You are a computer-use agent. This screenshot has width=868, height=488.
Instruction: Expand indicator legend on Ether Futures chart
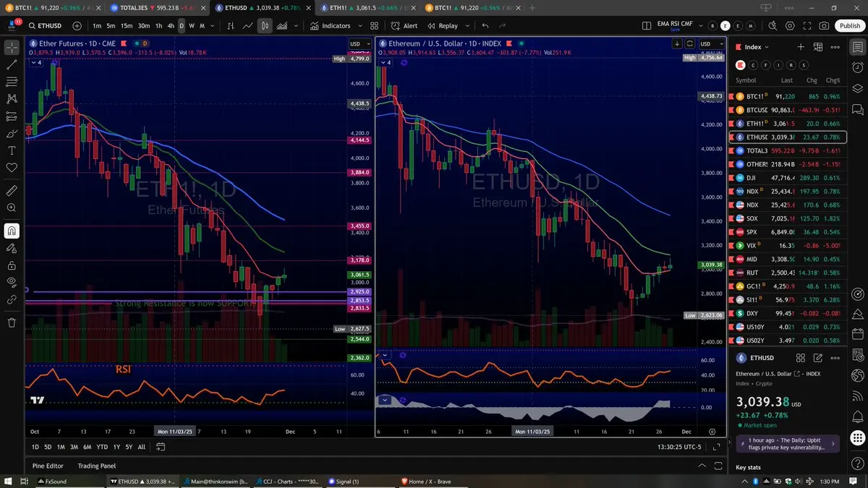tap(35, 63)
